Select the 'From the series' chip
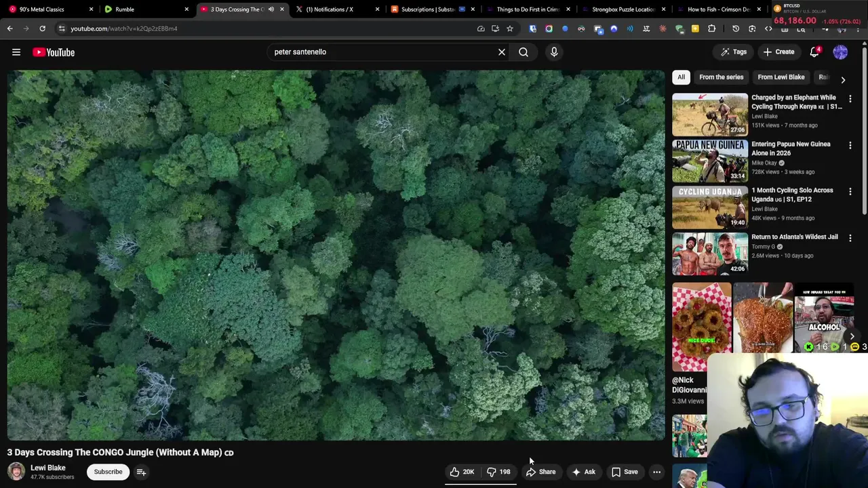Screen dimensions: 868x488 tap(721, 77)
